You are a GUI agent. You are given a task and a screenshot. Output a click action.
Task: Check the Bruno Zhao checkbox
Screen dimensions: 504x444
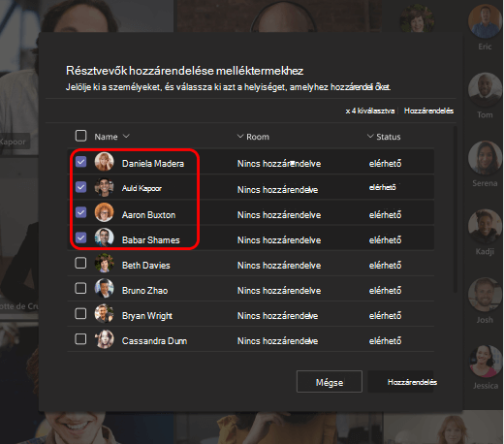click(80, 288)
